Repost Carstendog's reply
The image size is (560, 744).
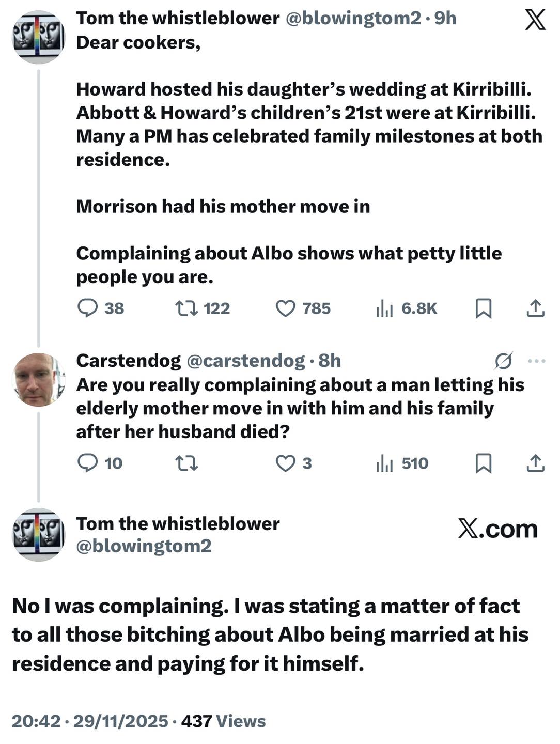[x=186, y=463]
